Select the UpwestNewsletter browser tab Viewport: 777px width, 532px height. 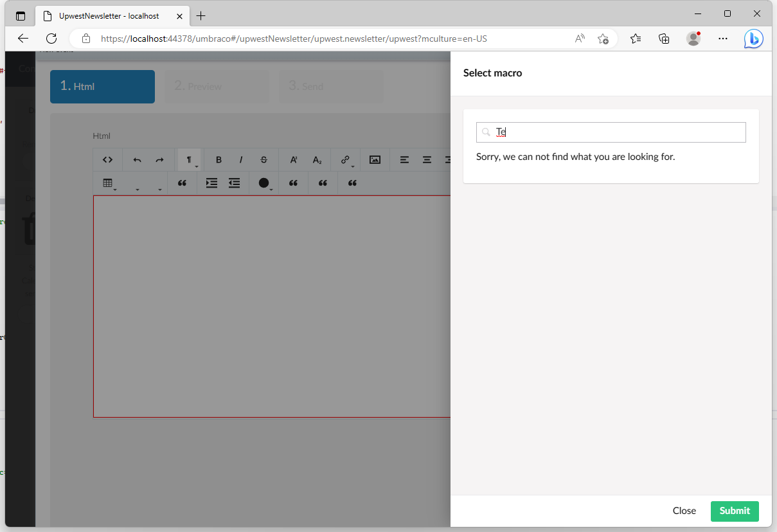click(109, 16)
